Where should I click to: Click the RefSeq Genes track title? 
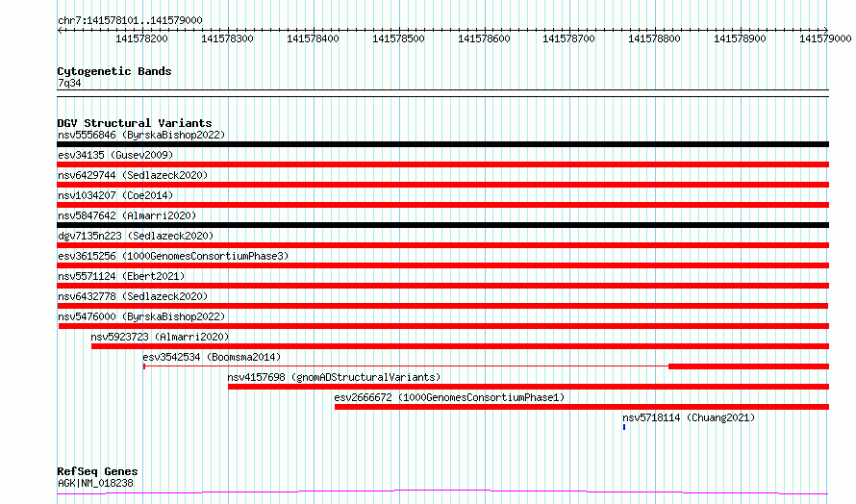click(97, 471)
